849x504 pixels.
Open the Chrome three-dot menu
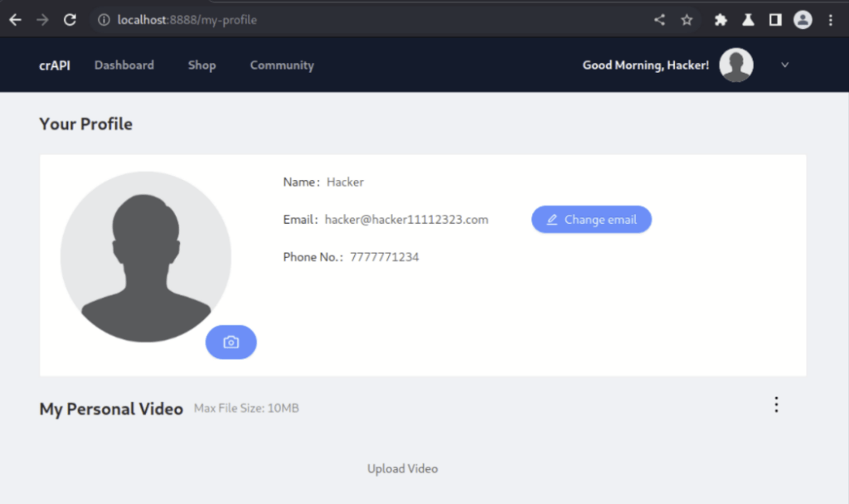pos(830,20)
